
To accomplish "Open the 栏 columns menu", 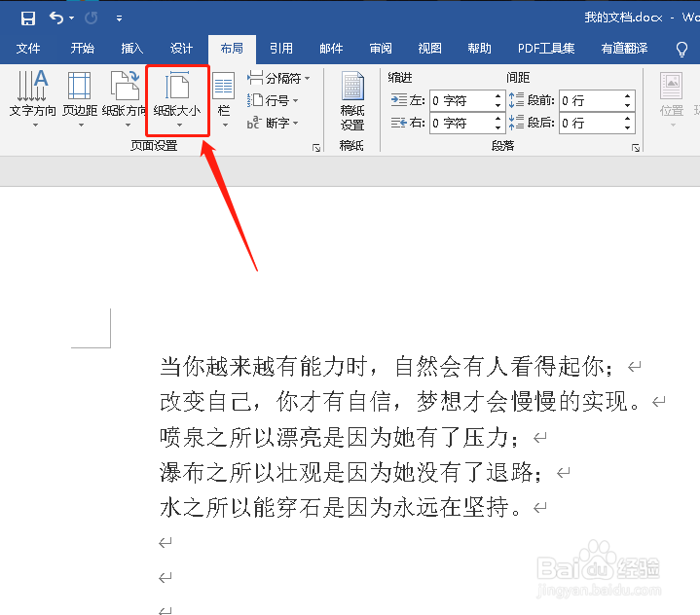I will click(224, 99).
